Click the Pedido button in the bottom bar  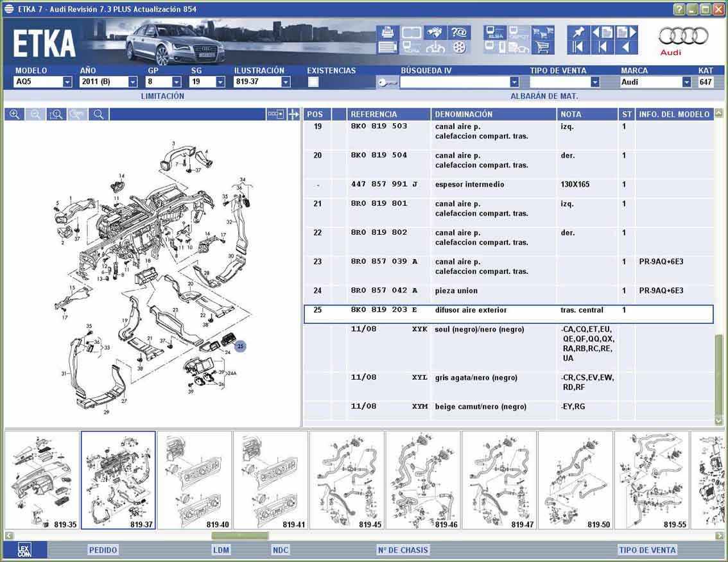pos(103,550)
